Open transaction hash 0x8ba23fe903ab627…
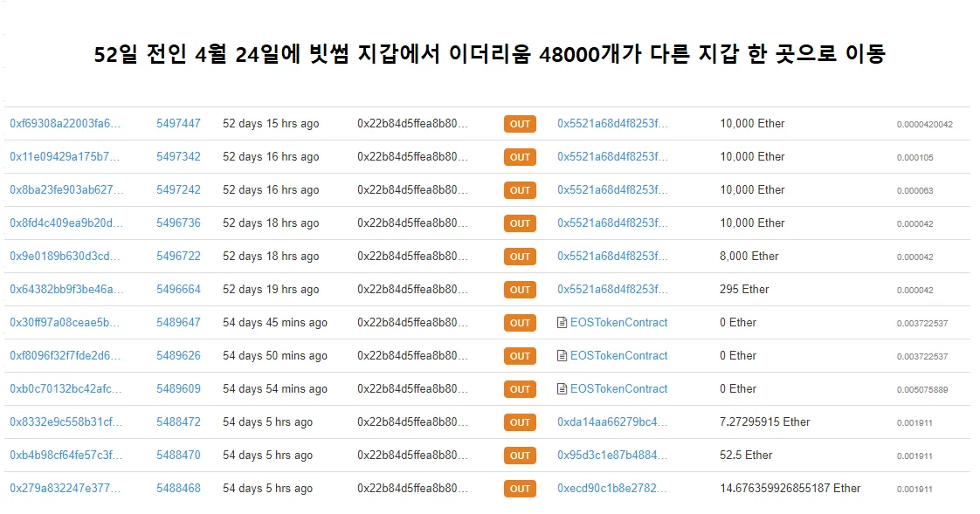This screenshot has height=514, width=980. [66, 190]
